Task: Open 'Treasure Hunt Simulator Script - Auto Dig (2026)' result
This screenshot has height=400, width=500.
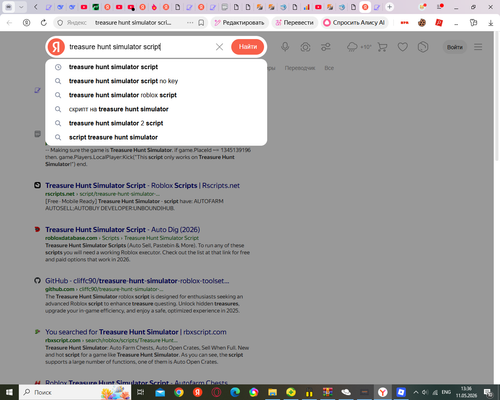Action: click(x=122, y=230)
